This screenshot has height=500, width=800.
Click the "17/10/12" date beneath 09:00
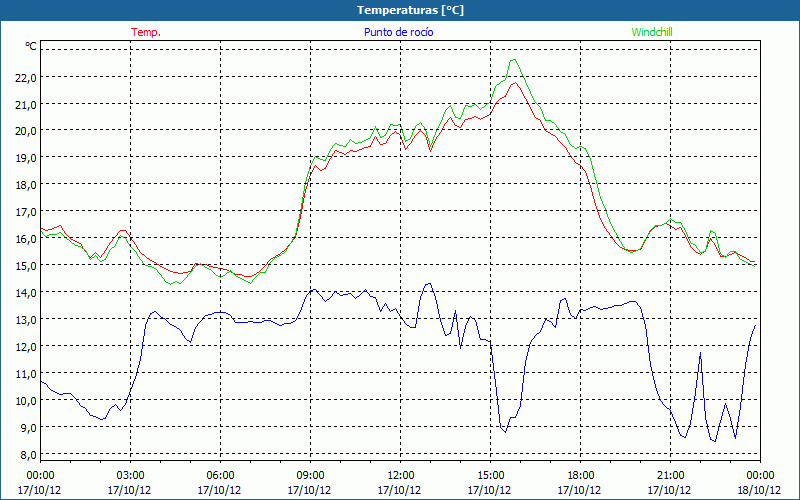coord(309,490)
